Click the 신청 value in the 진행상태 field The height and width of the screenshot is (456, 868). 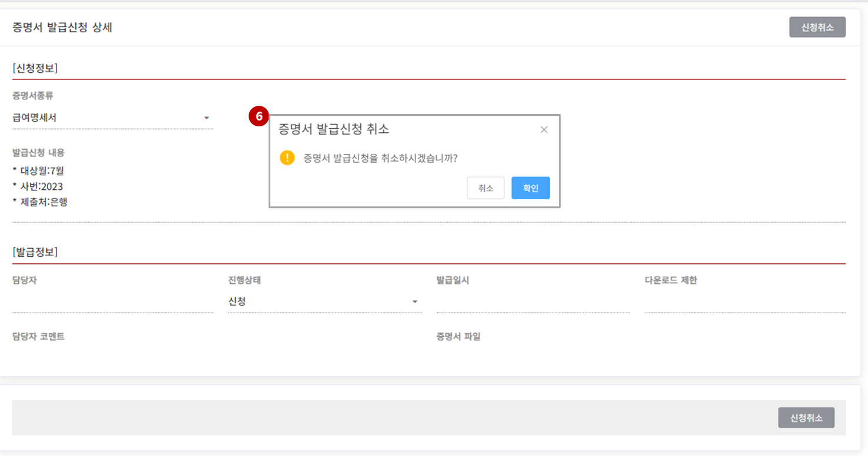pyautogui.click(x=237, y=301)
